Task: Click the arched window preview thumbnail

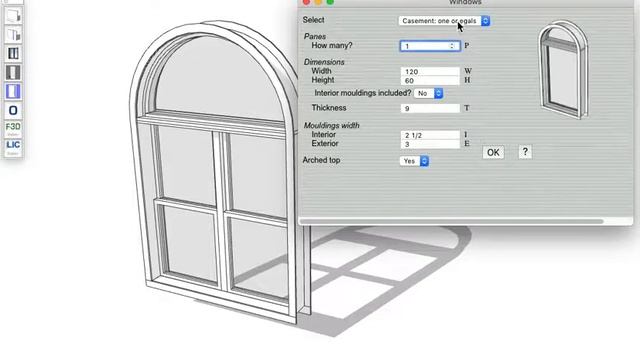Action: (564, 69)
